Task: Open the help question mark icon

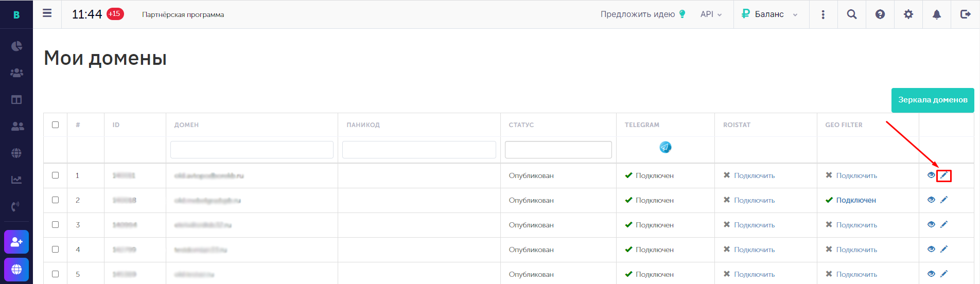Action: [880, 14]
